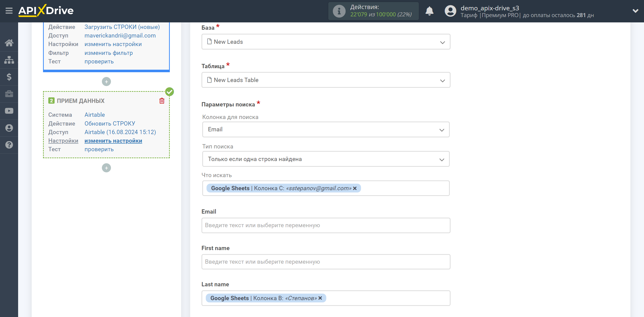The image size is (644, 317).
Task: Click проверить in receiver block
Action: (x=99, y=149)
